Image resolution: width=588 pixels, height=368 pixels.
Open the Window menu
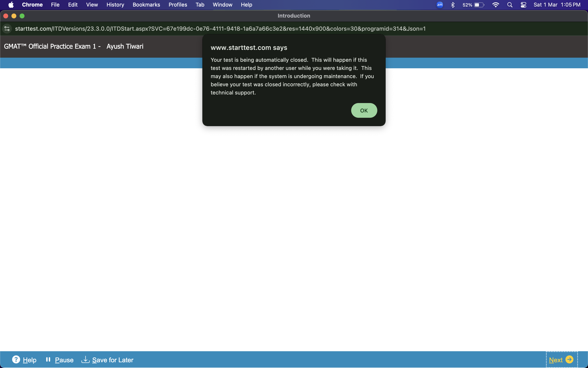(x=222, y=5)
